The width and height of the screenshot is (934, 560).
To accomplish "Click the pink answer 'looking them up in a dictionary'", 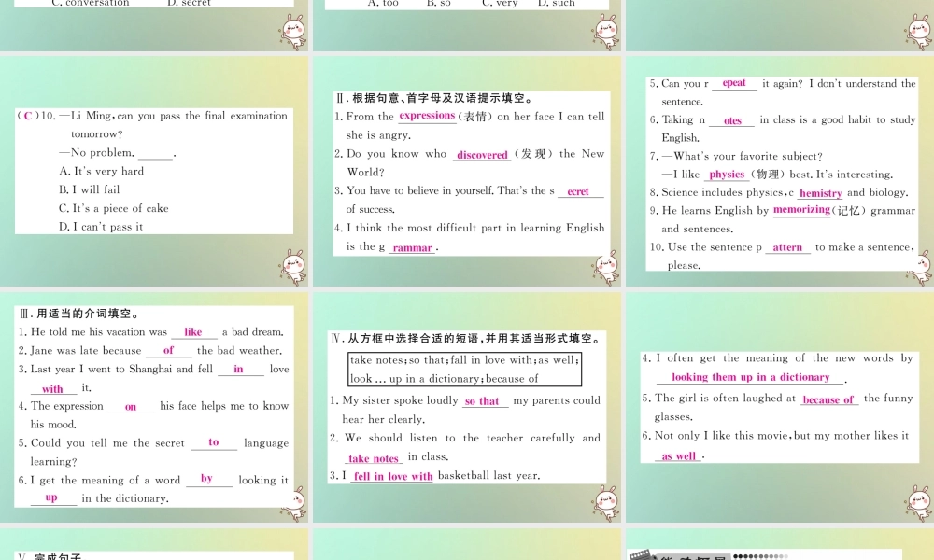I will point(751,377).
